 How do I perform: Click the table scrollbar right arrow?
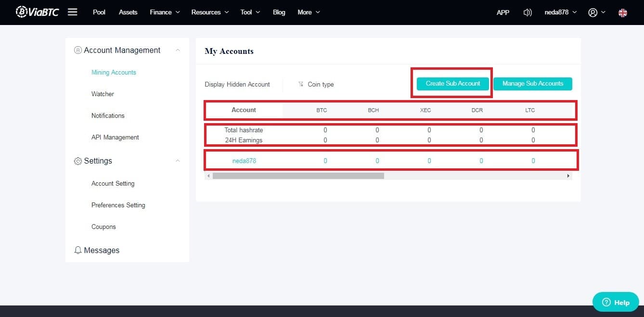pyautogui.click(x=568, y=176)
